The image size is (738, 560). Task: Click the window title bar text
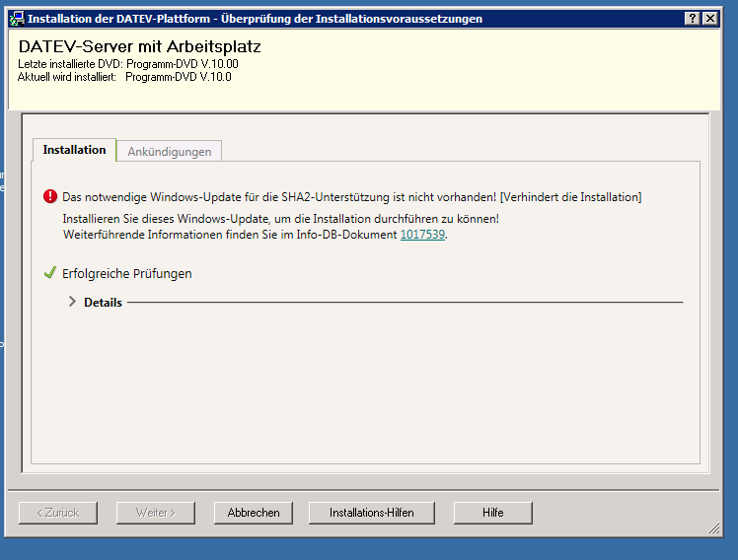click(x=255, y=19)
